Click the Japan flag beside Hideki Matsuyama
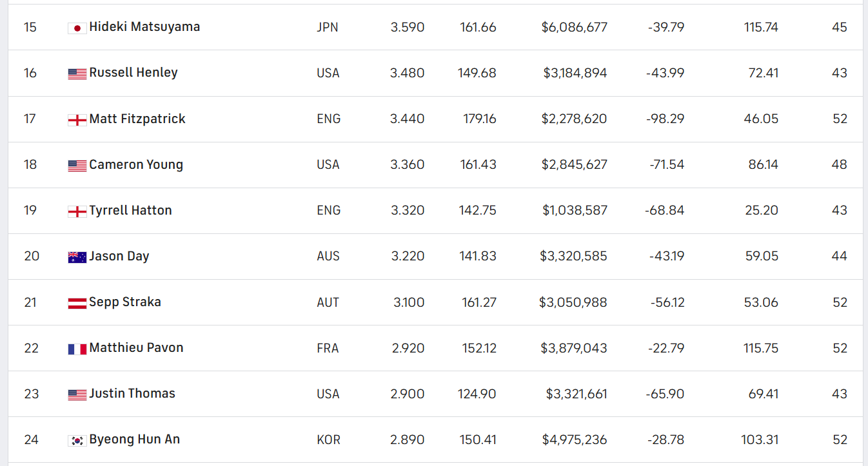The width and height of the screenshot is (868, 466). point(77,28)
